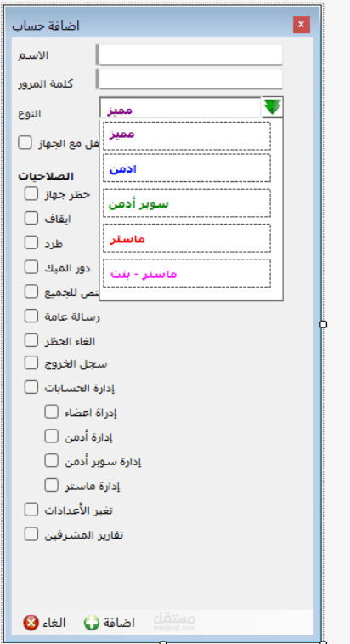Open the النوع account type combo box
This screenshot has width=350, height=644.
coord(191,107)
